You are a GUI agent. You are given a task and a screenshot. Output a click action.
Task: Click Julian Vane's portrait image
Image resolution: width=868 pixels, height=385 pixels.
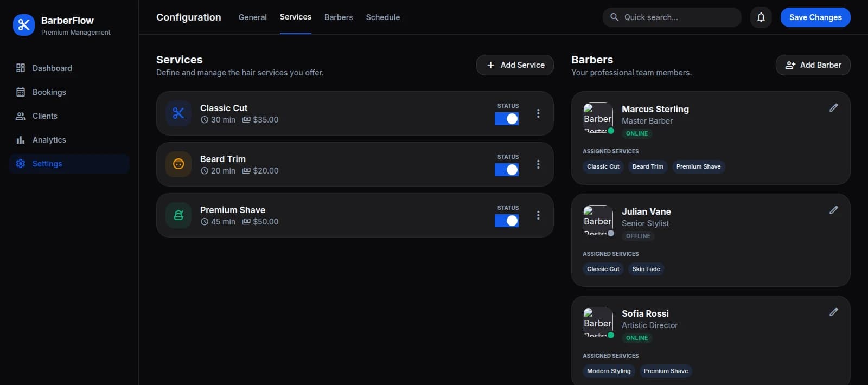[x=598, y=220]
